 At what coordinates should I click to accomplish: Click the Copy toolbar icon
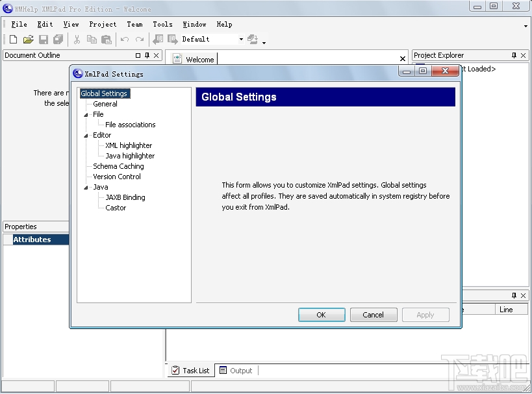pyautogui.click(x=92, y=40)
